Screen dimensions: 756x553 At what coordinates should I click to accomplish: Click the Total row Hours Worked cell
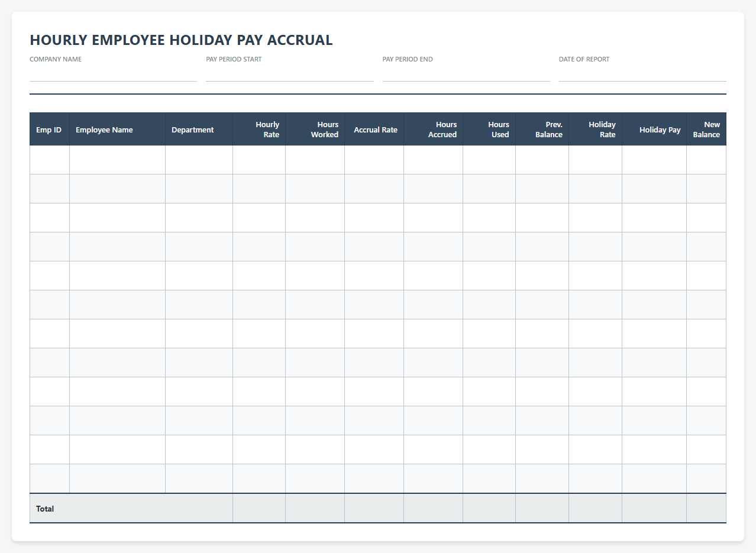[315, 509]
